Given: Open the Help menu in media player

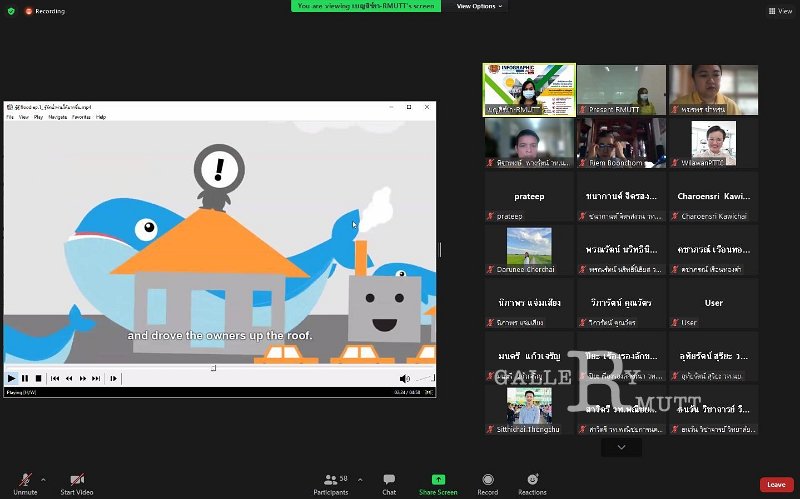Looking at the screenshot, I should tap(101, 117).
